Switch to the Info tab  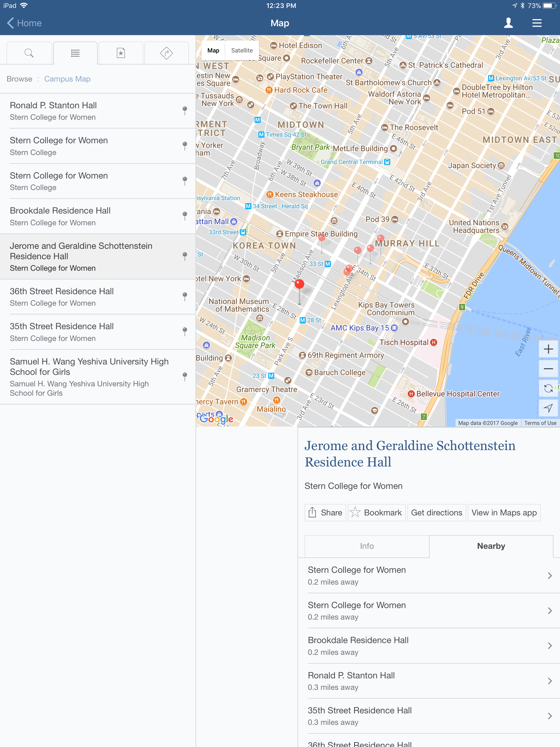[x=367, y=546]
